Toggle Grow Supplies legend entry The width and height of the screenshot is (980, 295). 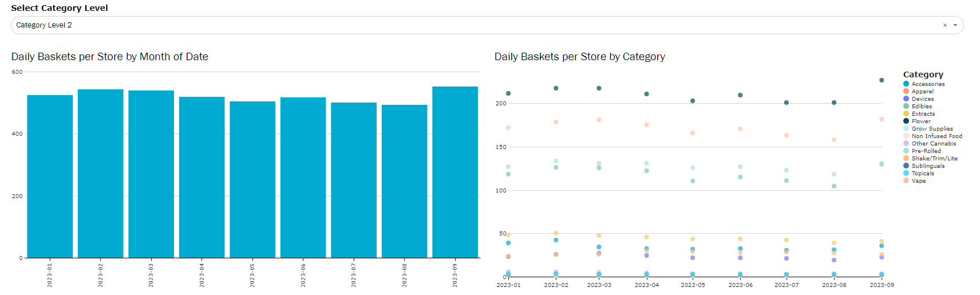(931, 129)
